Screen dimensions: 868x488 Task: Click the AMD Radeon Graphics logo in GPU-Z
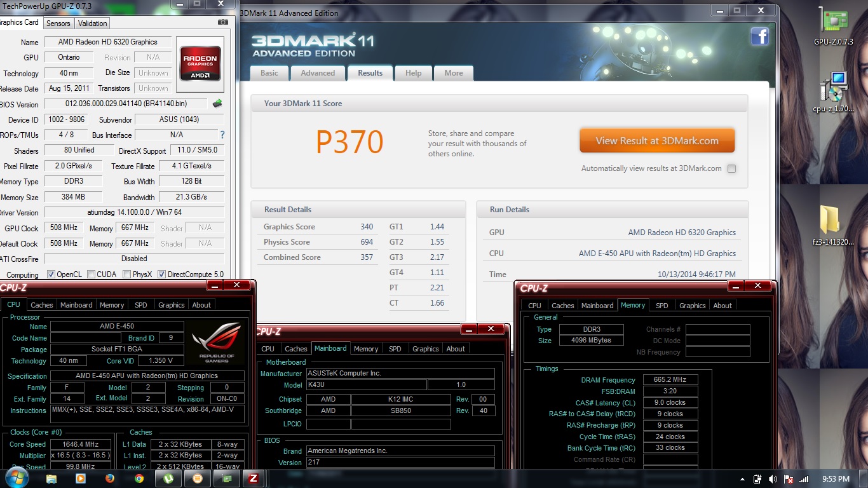(x=200, y=64)
